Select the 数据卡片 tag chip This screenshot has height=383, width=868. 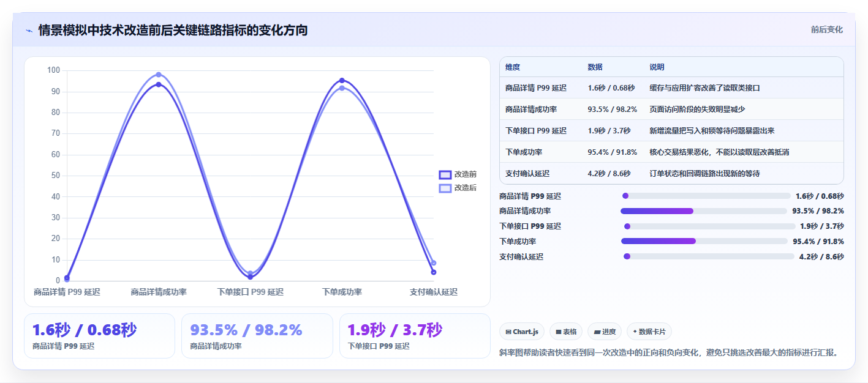649,332
